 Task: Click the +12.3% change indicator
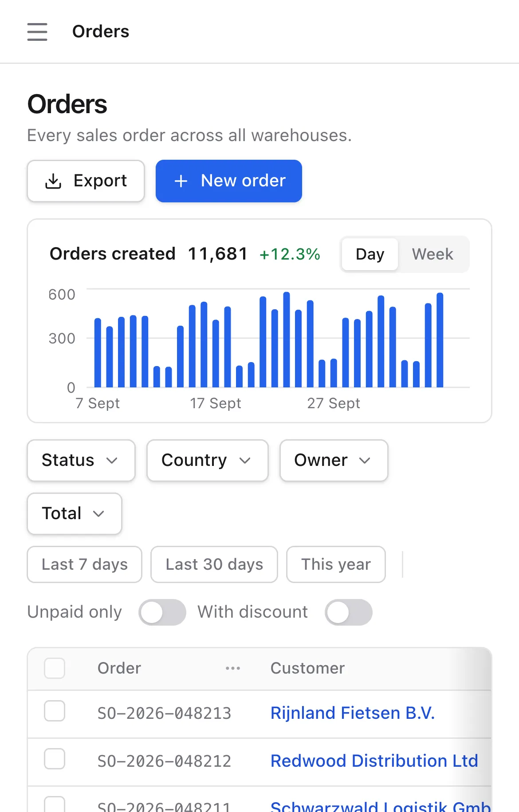(x=290, y=254)
